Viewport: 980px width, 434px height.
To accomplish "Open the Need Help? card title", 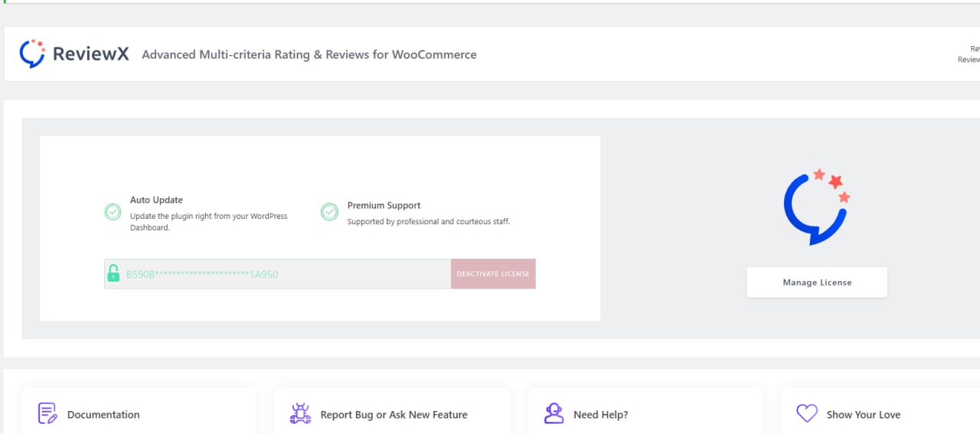I will click(600, 415).
